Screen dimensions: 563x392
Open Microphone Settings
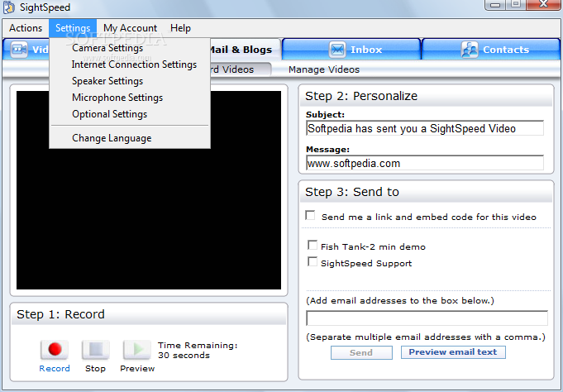[x=130, y=98]
